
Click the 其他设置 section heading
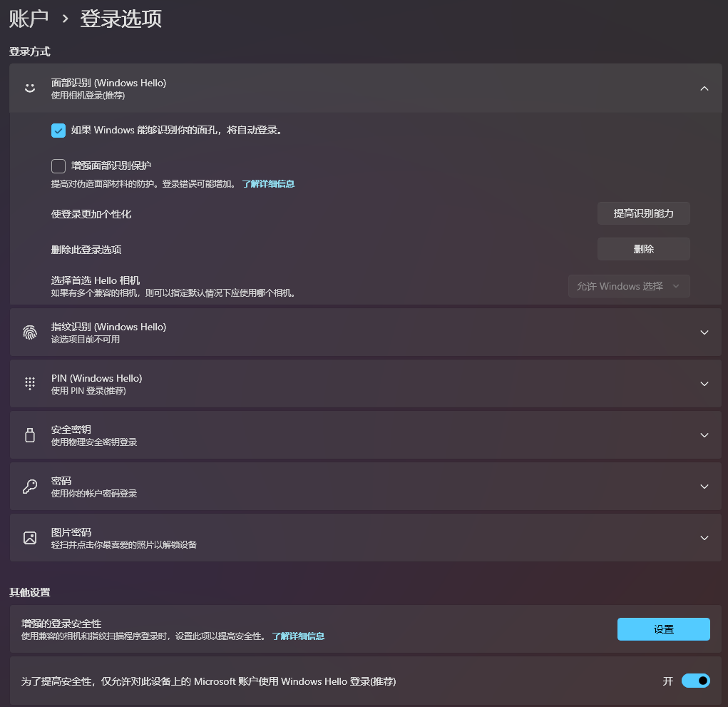(30, 593)
